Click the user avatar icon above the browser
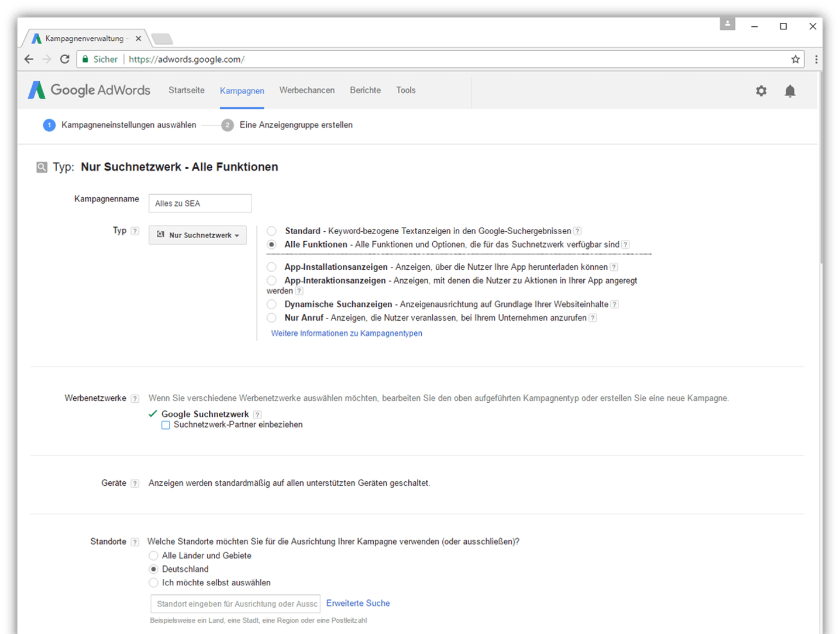The height and width of the screenshot is (634, 840). pyautogui.click(x=727, y=22)
